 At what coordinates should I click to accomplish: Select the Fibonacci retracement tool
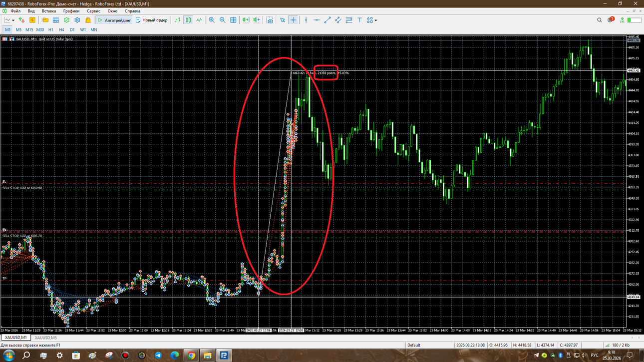[349, 20]
